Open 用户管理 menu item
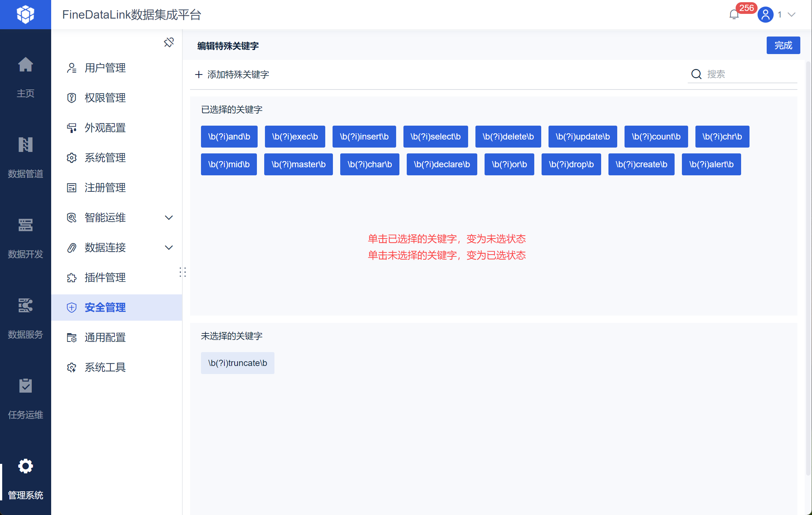This screenshot has width=812, height=515. 105,68
